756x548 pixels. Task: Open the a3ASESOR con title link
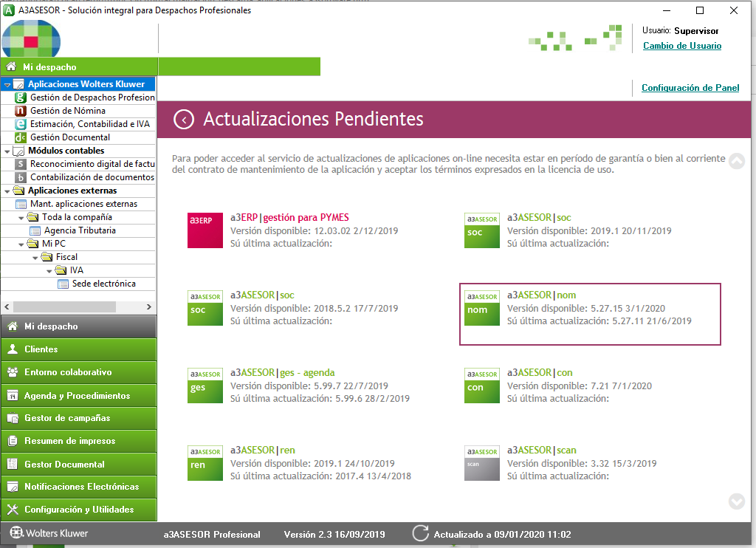pos(540,372)
